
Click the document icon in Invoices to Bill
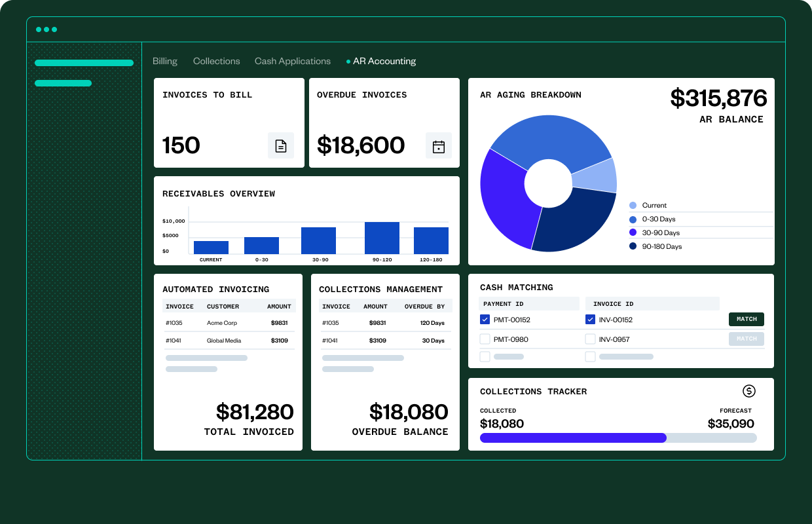click(281, 145)
